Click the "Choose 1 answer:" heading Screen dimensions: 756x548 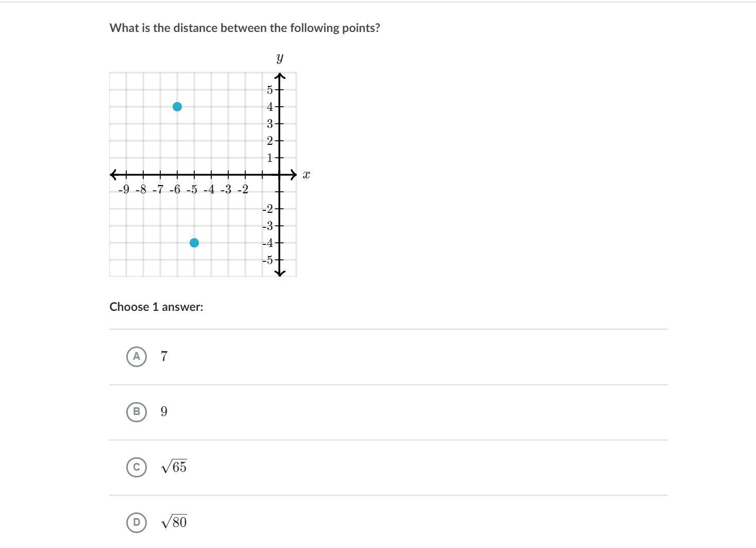[156, 307]
